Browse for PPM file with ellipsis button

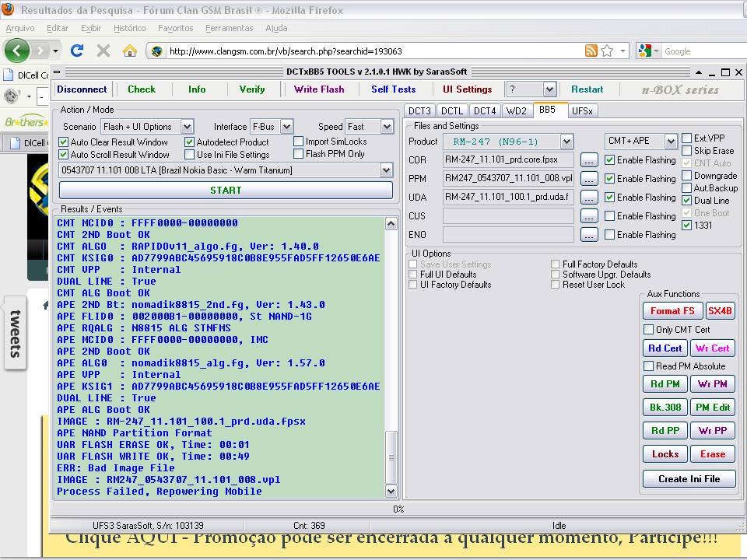(589, 179)
